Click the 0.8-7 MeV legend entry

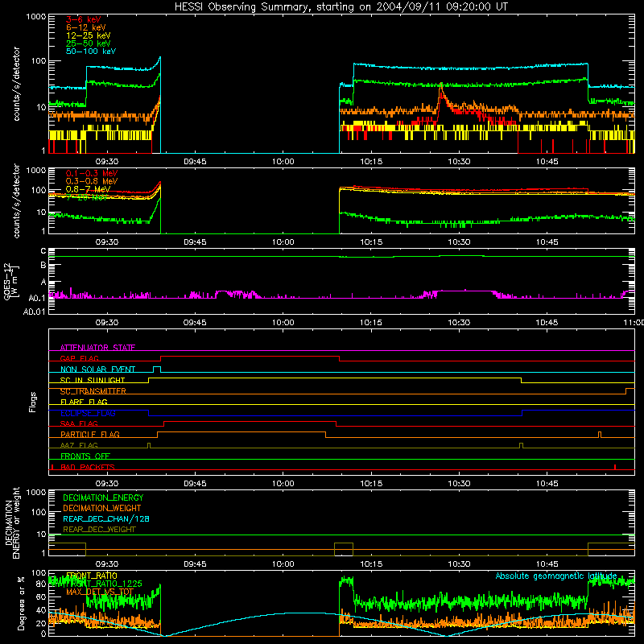click(88, 189)
